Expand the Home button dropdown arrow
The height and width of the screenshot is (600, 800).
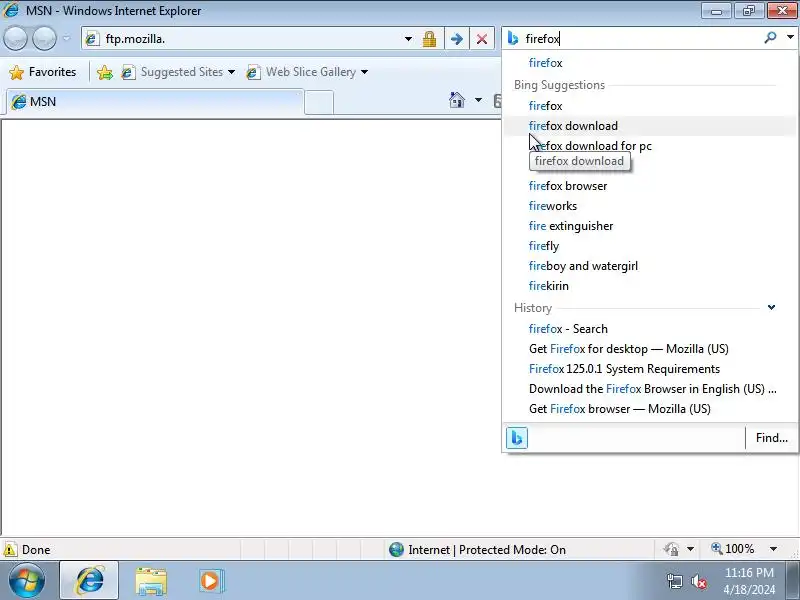tap(478, 100)
